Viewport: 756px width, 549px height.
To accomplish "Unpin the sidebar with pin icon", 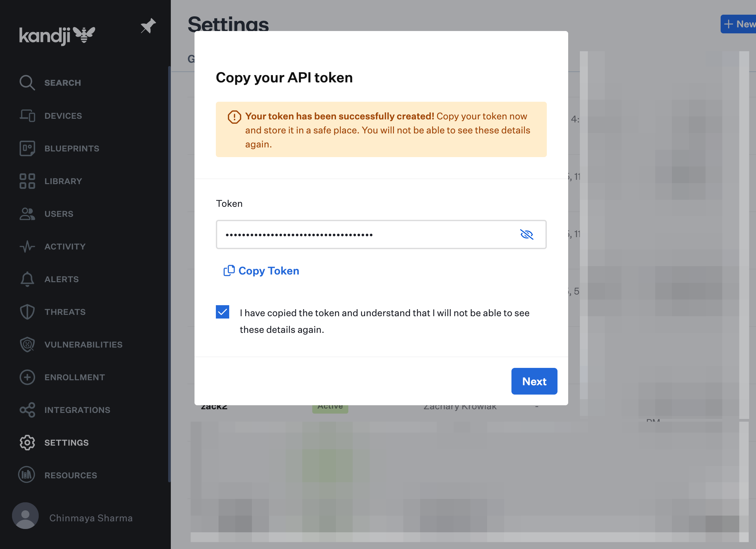I will click(x=148, y=26).
